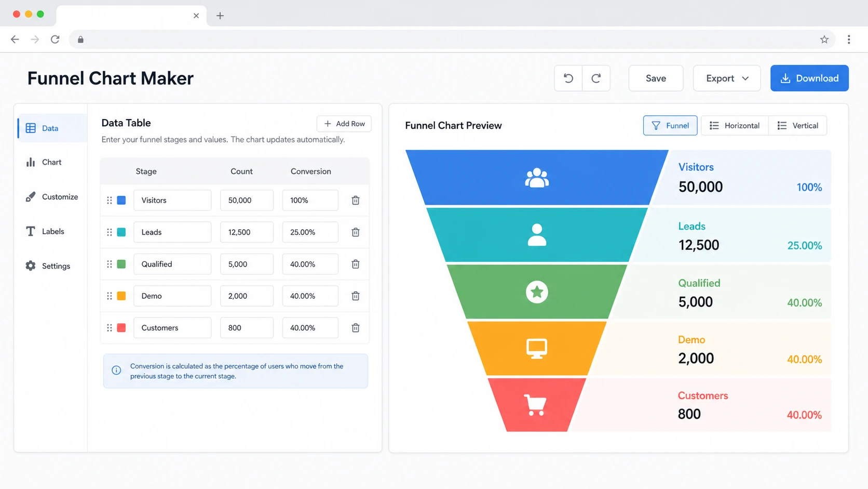
Task: Click the monitor icon in Demo funnel segment
Action: (537, 348)
